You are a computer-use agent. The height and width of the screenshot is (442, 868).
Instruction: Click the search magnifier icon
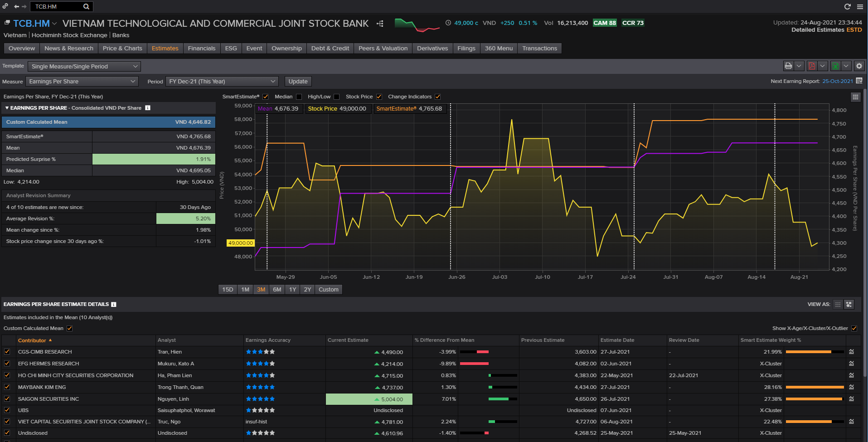(86, 6)
